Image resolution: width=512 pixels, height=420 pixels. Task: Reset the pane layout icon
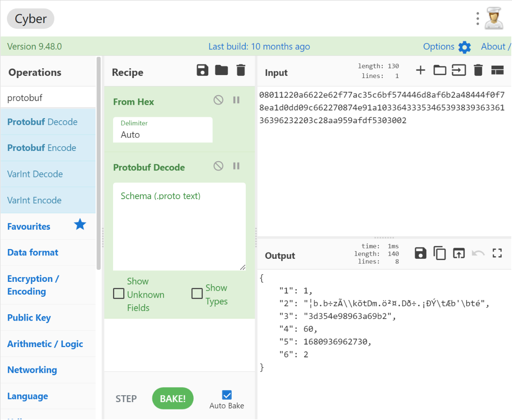point(497,70)
